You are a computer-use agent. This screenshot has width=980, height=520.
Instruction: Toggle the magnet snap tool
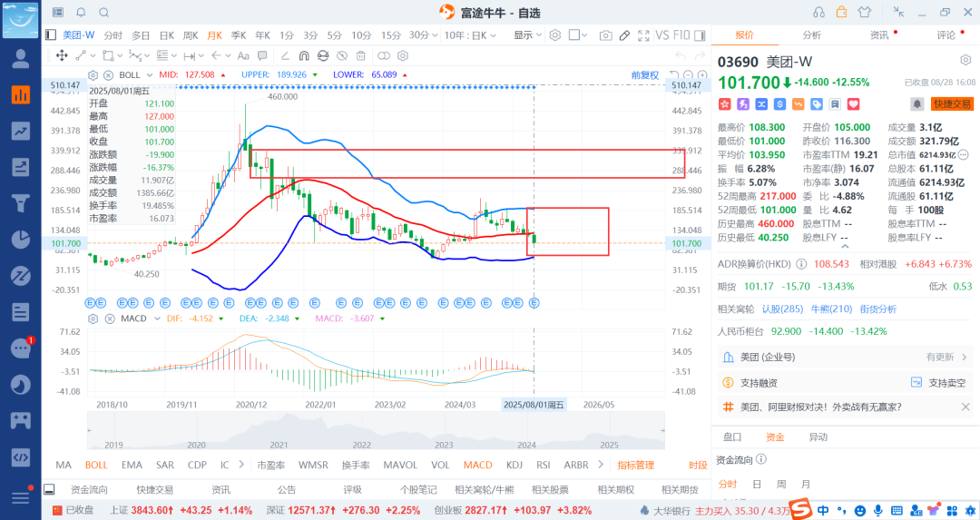tap(304, 55)
